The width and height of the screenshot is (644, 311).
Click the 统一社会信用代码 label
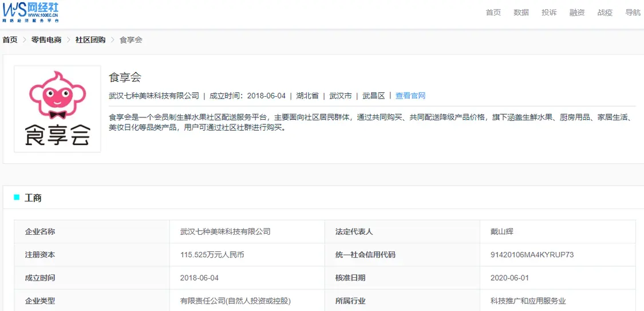(366, 255)
